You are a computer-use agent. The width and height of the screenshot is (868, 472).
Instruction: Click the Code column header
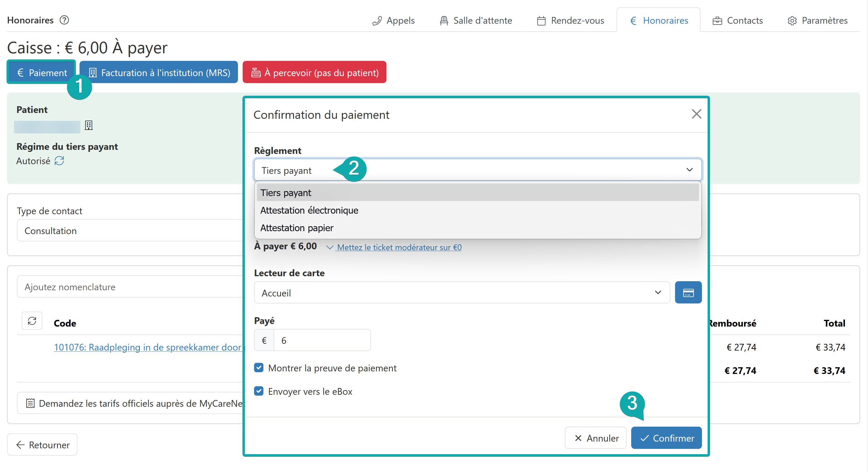65,323
